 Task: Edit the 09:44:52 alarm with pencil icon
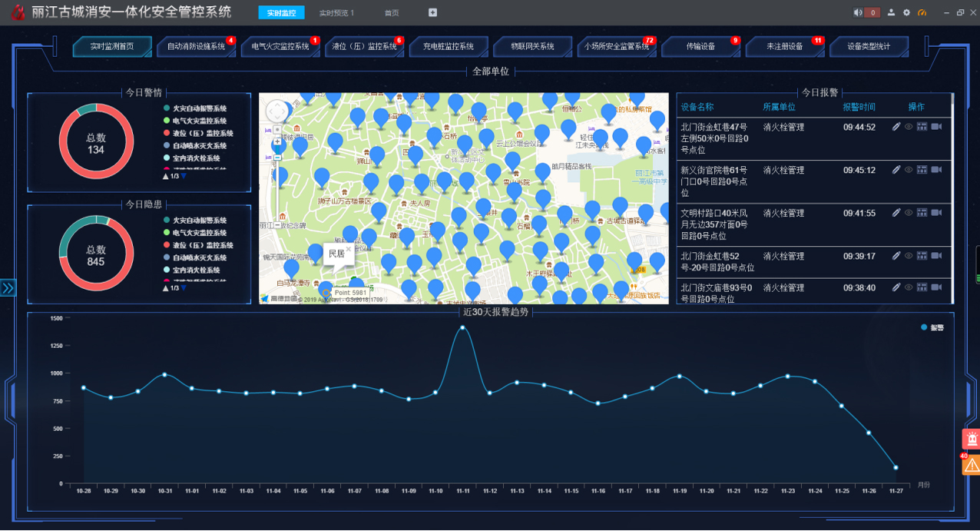pyautogui.click(x=896, y=127)
